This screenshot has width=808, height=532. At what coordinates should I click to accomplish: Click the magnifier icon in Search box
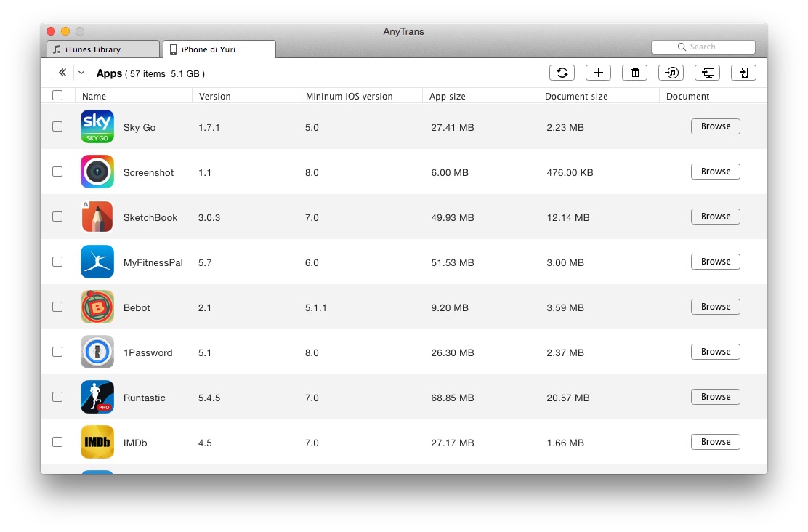coord(682,47)
